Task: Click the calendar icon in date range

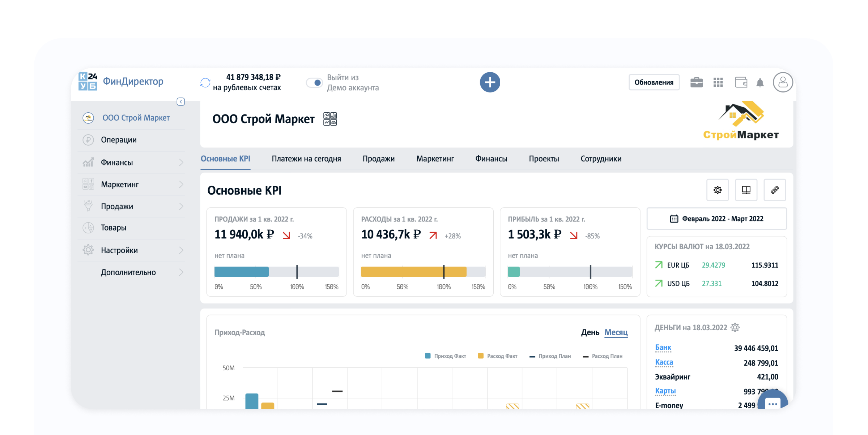Action: click(x=674, y=219)
